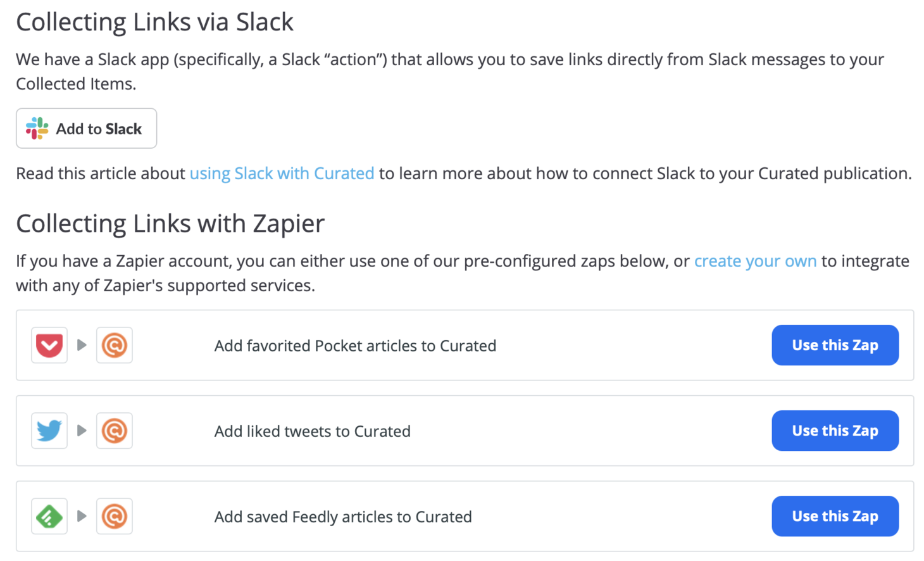Click the arrow between Pocket and Curated icons
The width and height of the screenshot is (924, 561).
click(x=82, y=345)
